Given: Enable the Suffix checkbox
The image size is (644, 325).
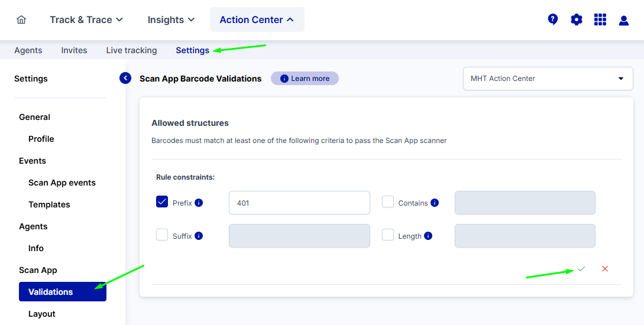Looking at the screenshot, I should click(162, 235).
